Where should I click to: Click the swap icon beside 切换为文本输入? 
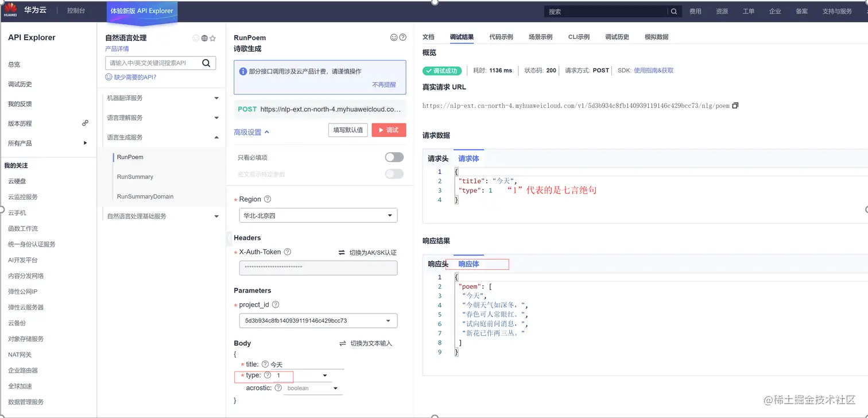coord(343,343)
